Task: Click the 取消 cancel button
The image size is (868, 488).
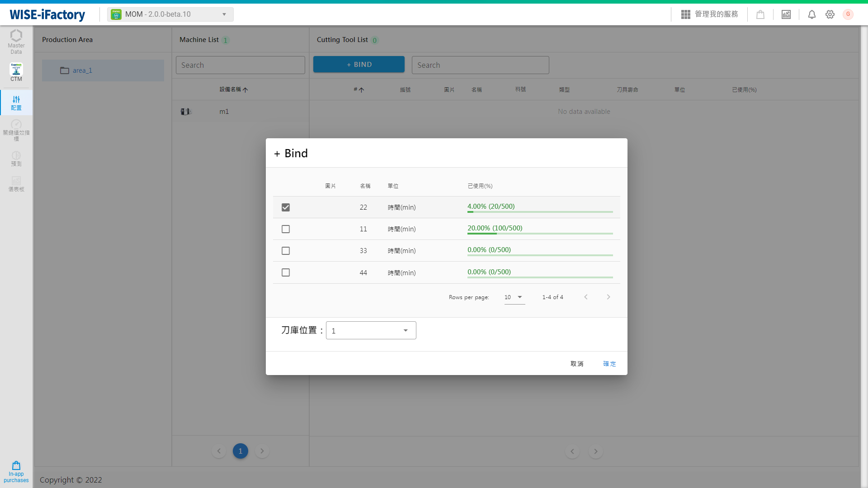Action: tap(577, 363)
